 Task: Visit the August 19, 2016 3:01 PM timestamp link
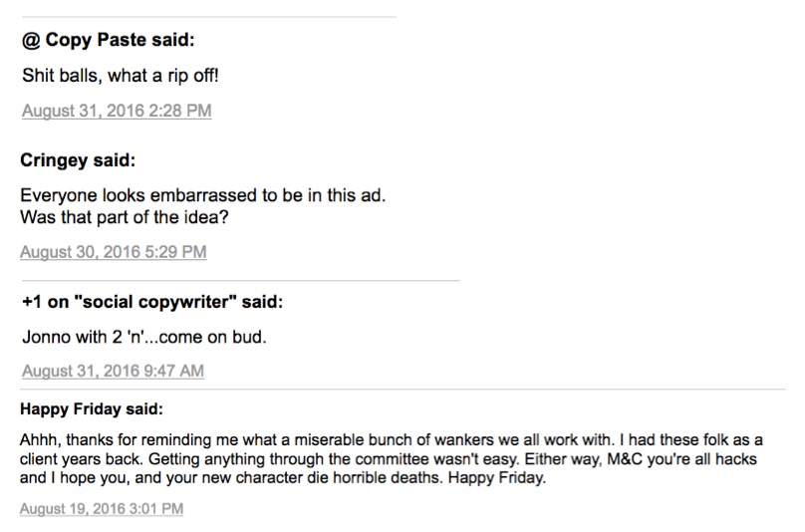[x=102, y=508]
